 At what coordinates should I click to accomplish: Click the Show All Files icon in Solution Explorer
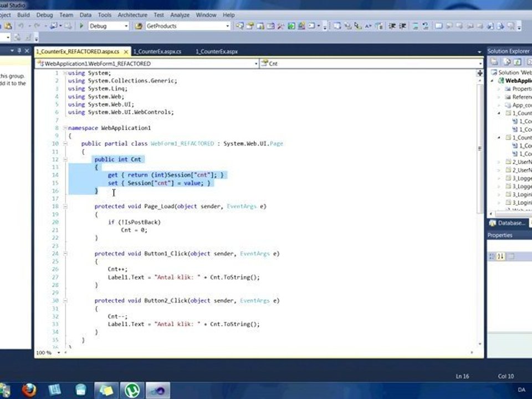pos(507,62)
